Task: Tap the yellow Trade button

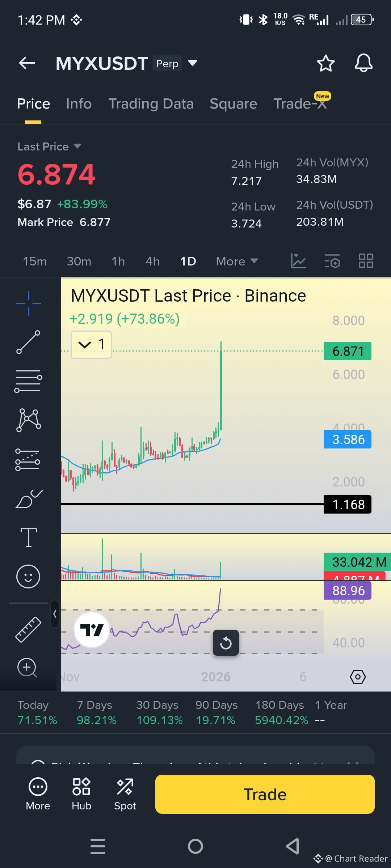Action: click(x=265, y=794)
